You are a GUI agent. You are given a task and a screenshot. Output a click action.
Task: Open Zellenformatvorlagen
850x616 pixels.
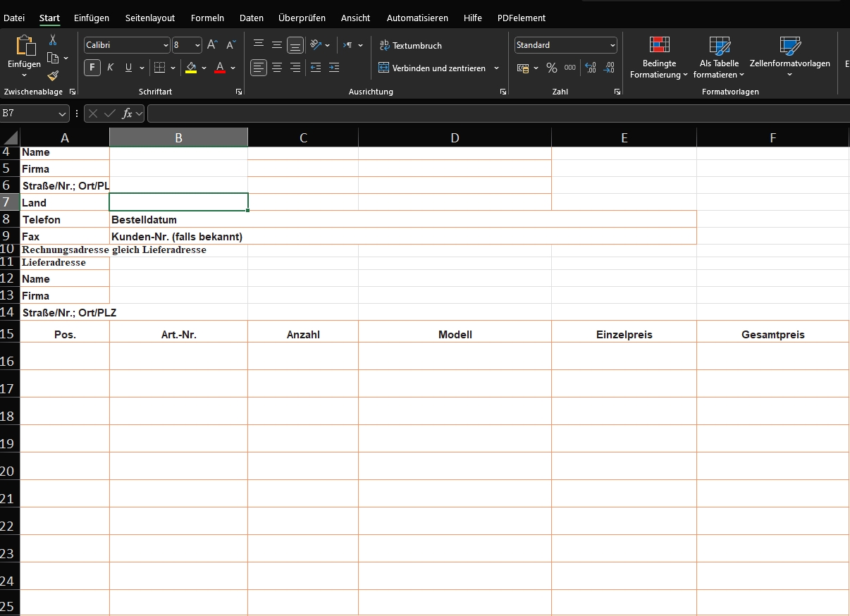790,56
